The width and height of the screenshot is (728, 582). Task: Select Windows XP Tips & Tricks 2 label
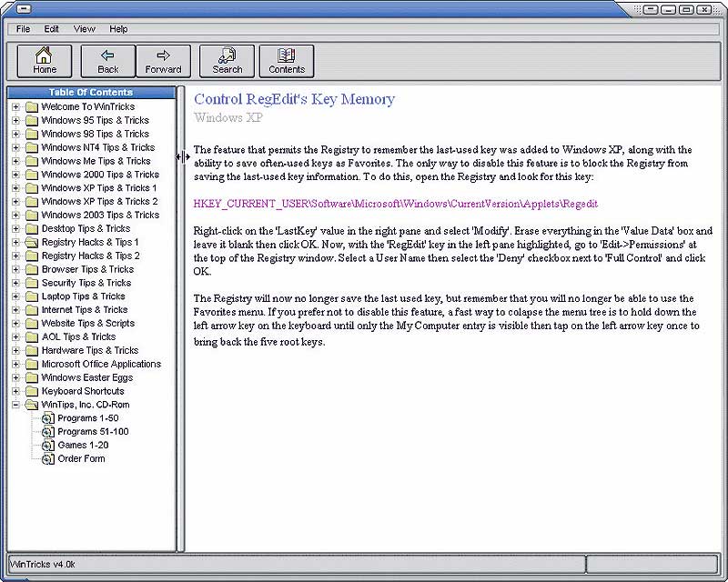tap(99, 201)
